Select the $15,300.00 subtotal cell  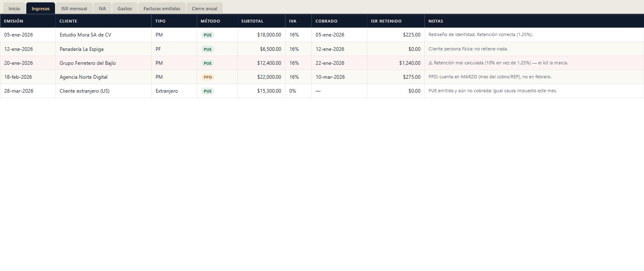coord(261,91)
